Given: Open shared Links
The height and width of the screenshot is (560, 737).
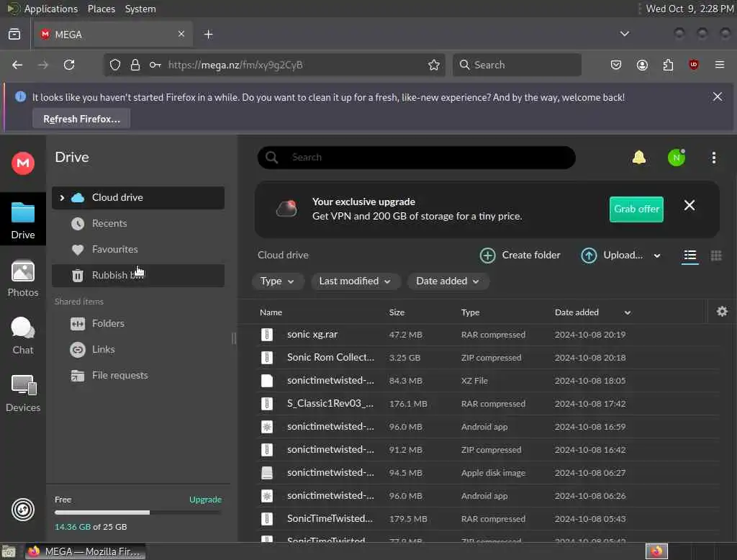Looking at the screenshot, I should [x=138, y=349].
